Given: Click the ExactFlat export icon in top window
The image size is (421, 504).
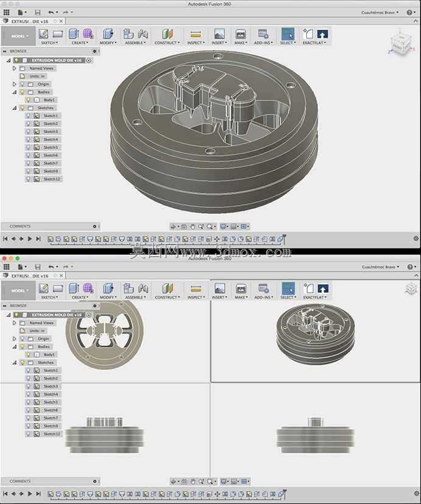Looking at the screenshot, I should (322, 34).
